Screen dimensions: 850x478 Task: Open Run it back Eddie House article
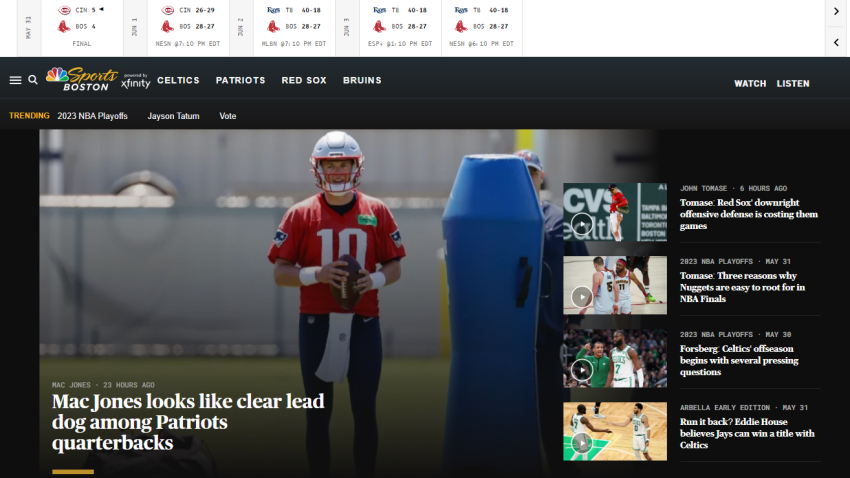coord(747,434)
